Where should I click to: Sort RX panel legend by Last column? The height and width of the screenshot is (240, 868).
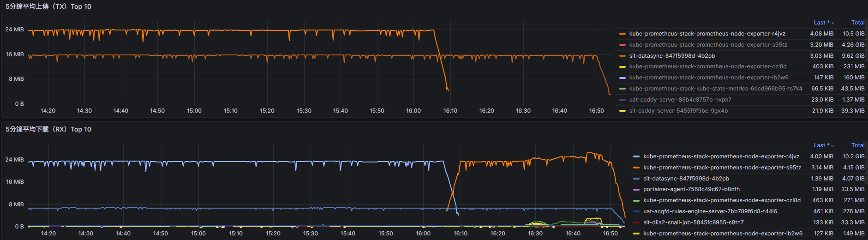click(821, 145)
